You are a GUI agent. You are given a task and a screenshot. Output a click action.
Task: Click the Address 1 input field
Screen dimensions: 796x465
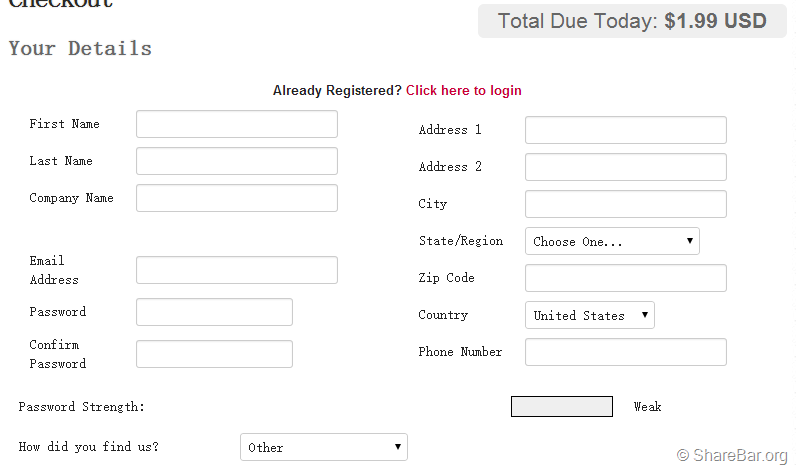click(625, 130)
